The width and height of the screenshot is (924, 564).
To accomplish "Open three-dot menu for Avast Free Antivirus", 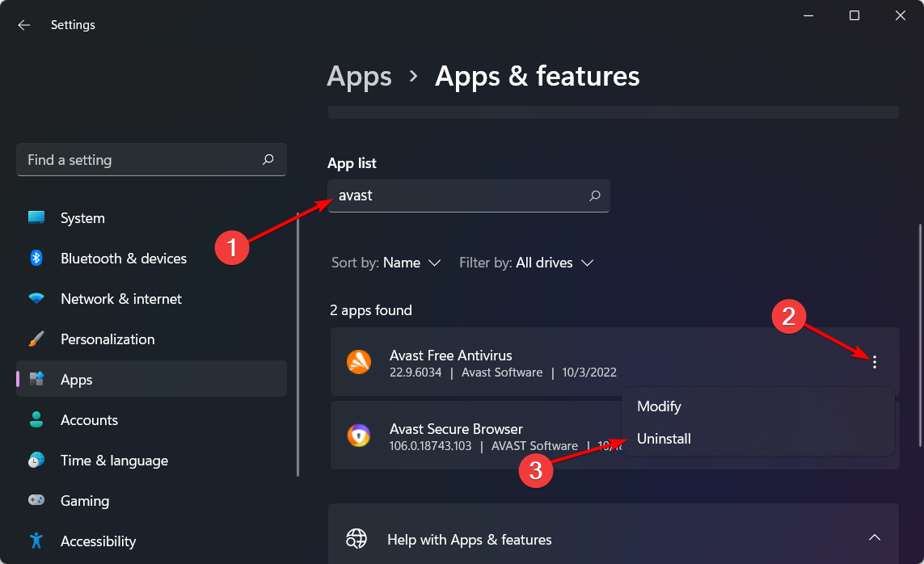I will (874, 363).
